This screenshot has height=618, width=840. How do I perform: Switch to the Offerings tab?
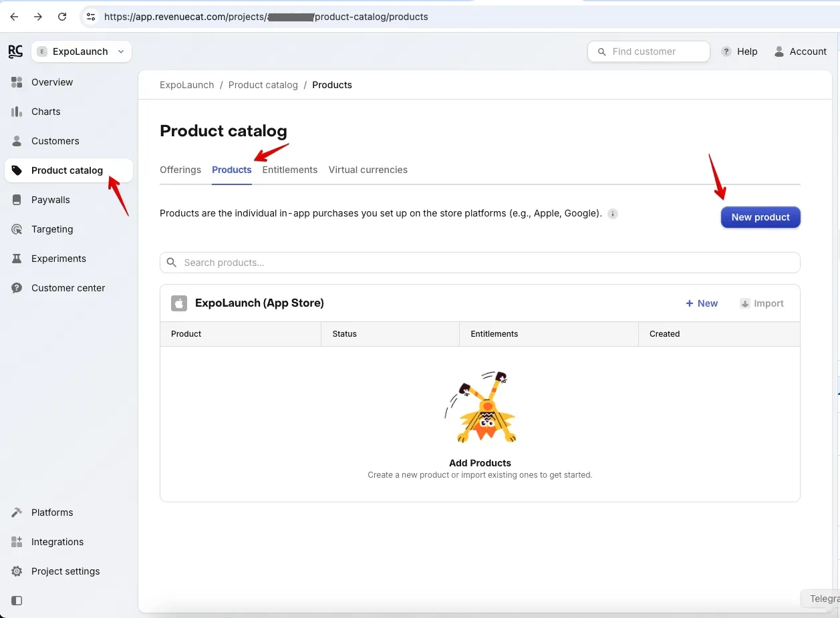tap(180, 170)
